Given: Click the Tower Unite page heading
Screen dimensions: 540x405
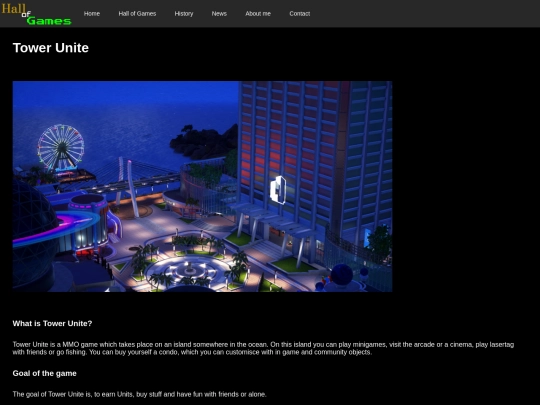Looking at the screenshot, I should [x=51, y=48].
